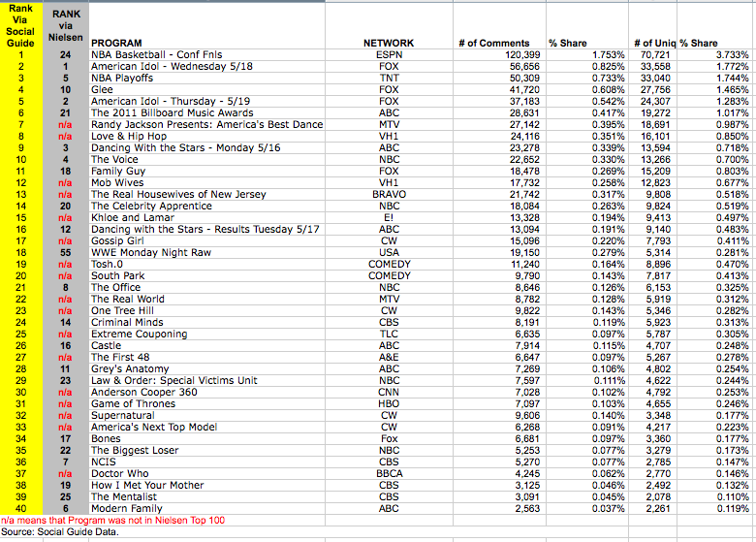
Task: Select 'Dancing With the Stars - Monday 5/16'
Action: (206, 147)
